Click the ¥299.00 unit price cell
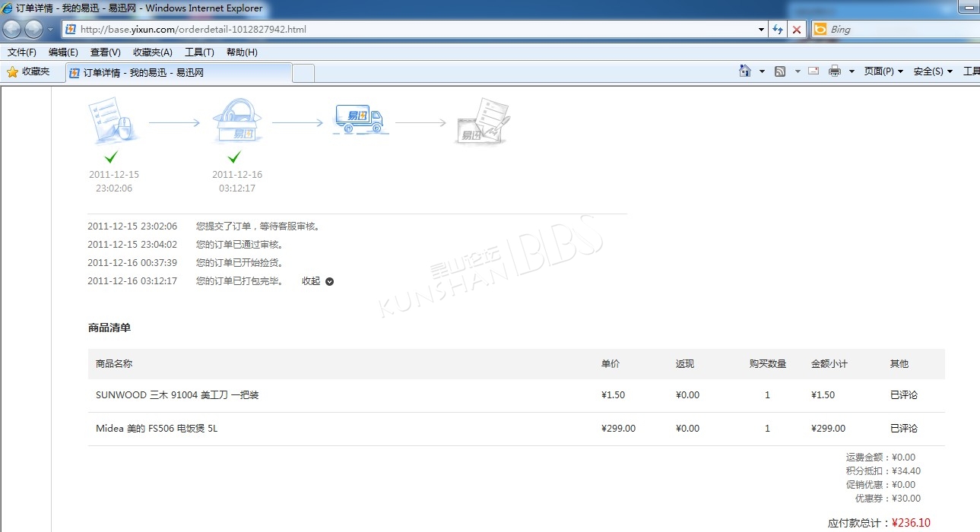The width and height of the screenshot is (980, 532). [618, 429]
